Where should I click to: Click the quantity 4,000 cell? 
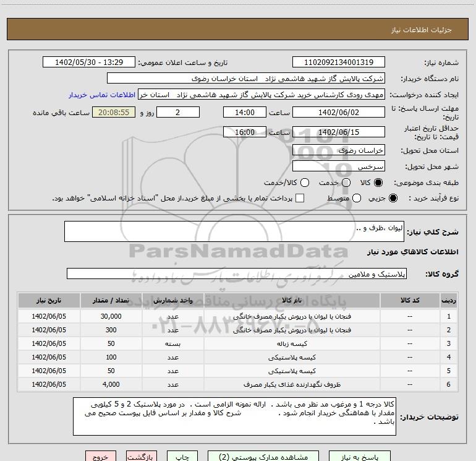click(x=111, y=384)
